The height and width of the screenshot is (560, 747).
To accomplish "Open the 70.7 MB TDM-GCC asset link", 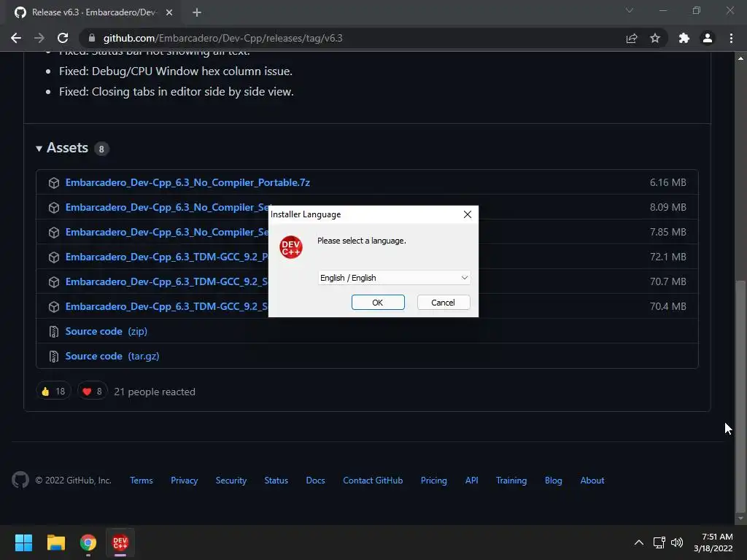I will pos(167,281).
